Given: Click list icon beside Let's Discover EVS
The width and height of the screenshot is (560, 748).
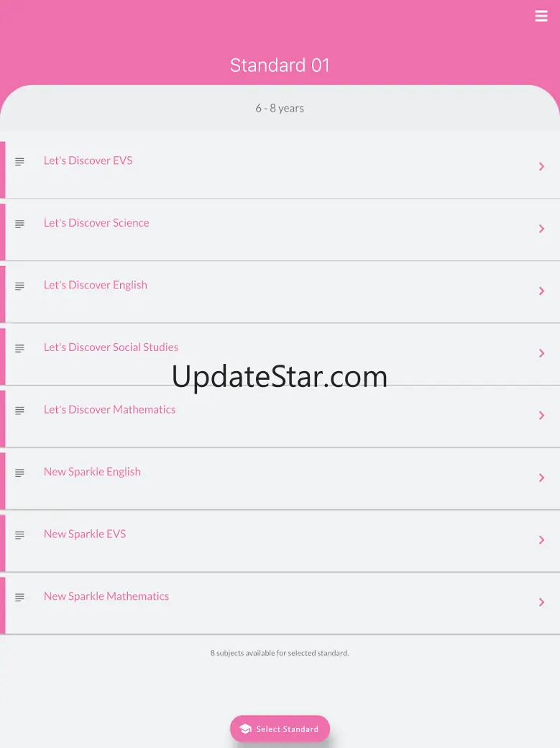Looking at the screenshot, I should (x=19, y=162).
